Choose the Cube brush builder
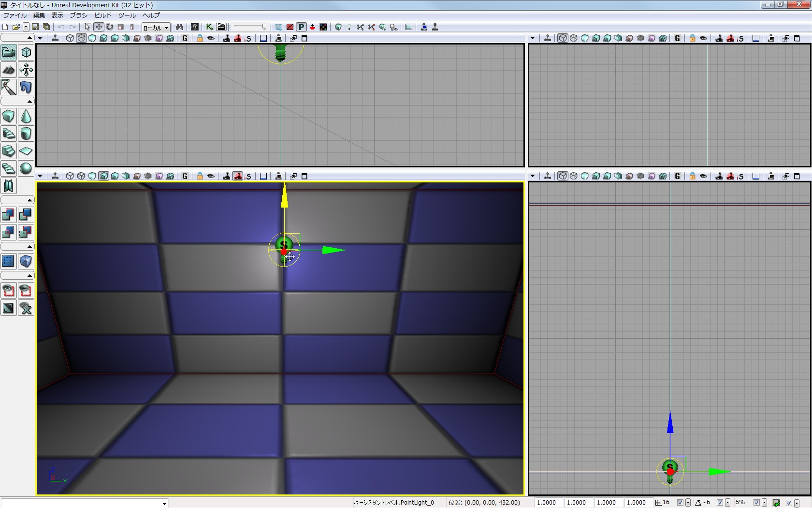 pos(9,116)
